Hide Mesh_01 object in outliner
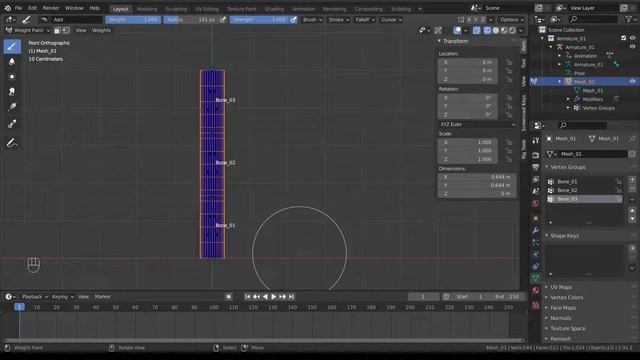 point(632,82)
